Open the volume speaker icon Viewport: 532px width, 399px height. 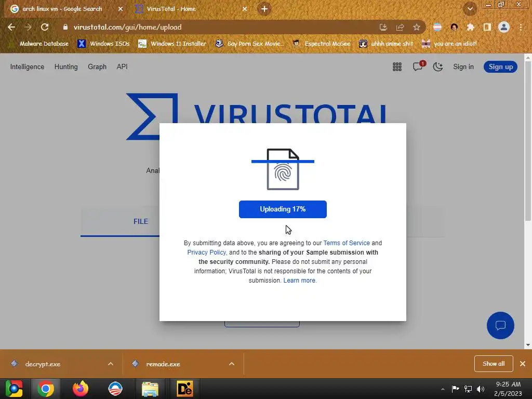point(481,389)
